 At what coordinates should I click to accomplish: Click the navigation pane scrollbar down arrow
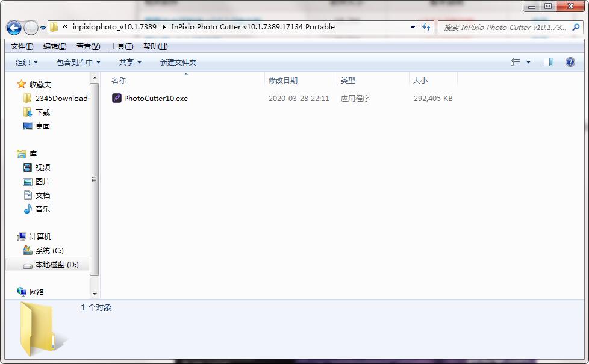coord(95,294)
